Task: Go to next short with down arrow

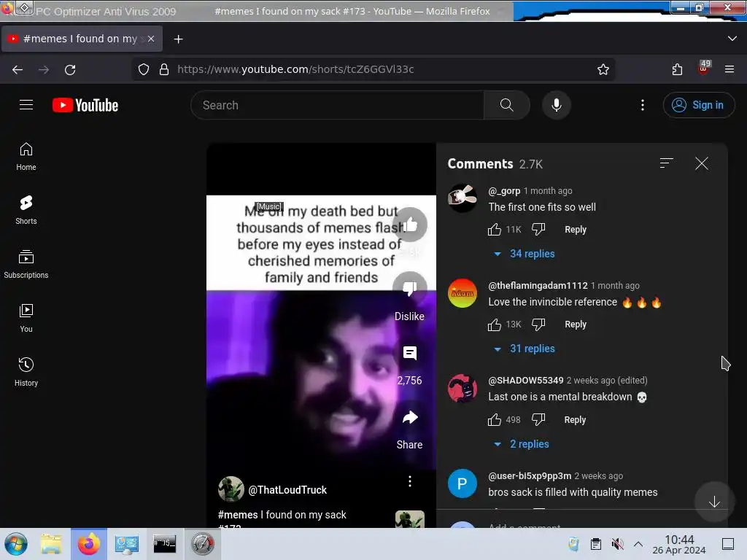Action: (714, 502)
